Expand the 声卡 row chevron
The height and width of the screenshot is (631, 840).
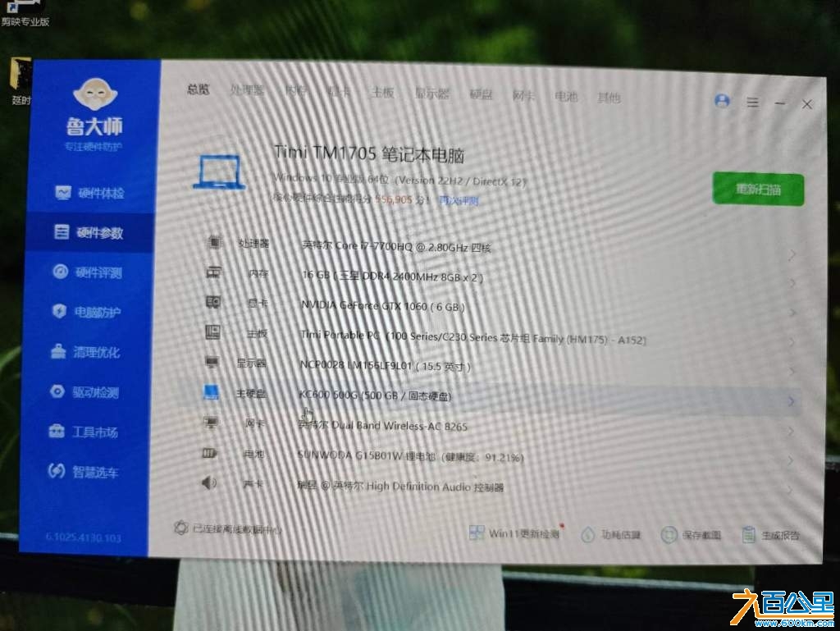pos(792,490)
